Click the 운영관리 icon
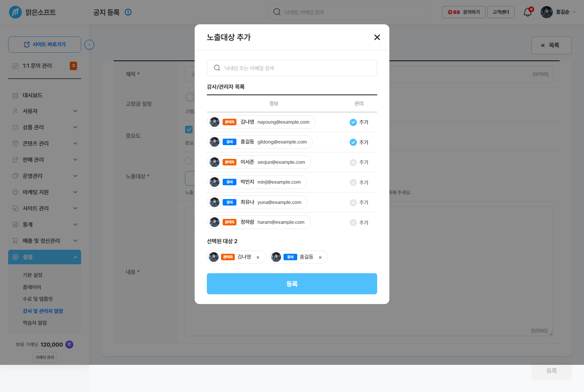Viewport: 584px width, 392px height. click(x=15, y=176)
